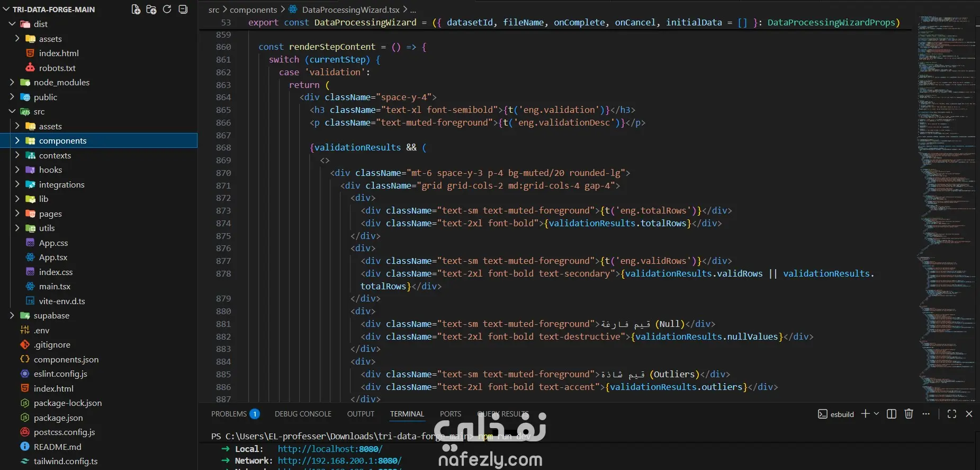The height and width of the screenshot is (470, 980).
Task: Click the New File icon in explorer header
Action: click(x=136, y=10)
